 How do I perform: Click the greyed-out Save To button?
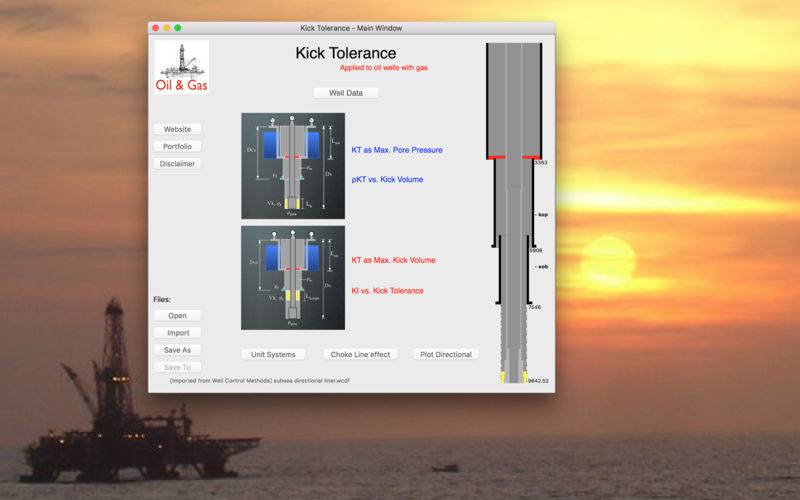coord(177,367)
